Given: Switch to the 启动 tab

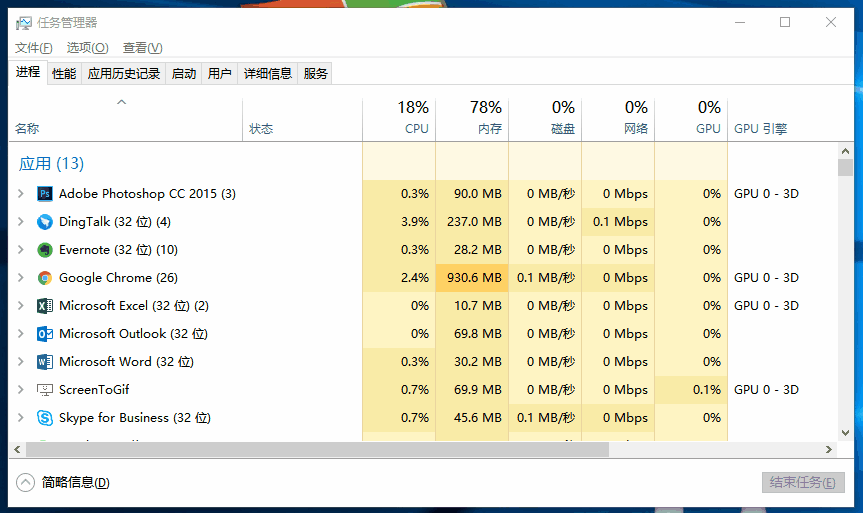Looking at the screenshot, I should pos(184,73).
